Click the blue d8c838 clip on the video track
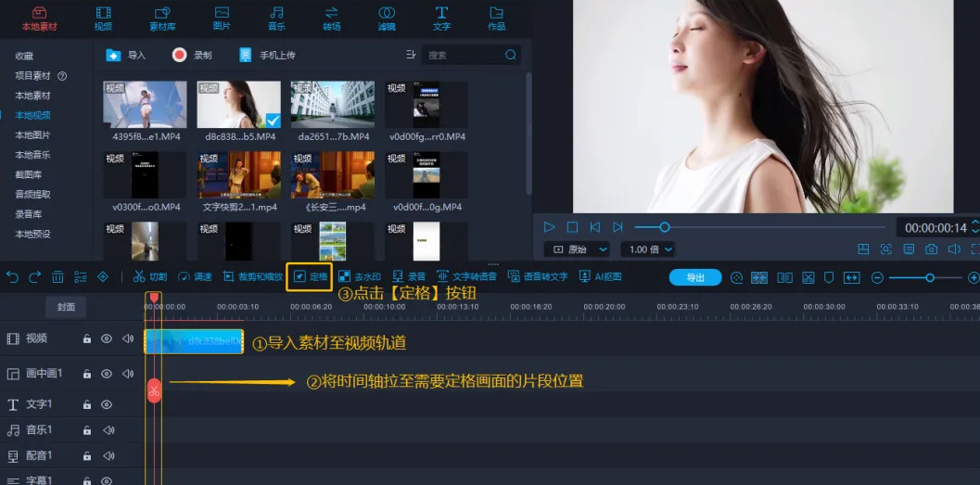 (194, 342)
